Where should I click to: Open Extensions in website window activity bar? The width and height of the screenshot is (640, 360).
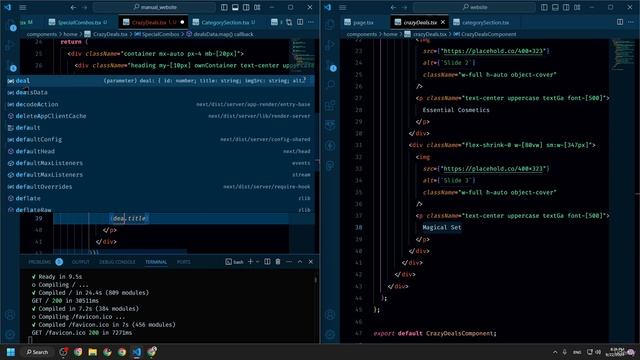pyautogui.click(x=330, y=105)
